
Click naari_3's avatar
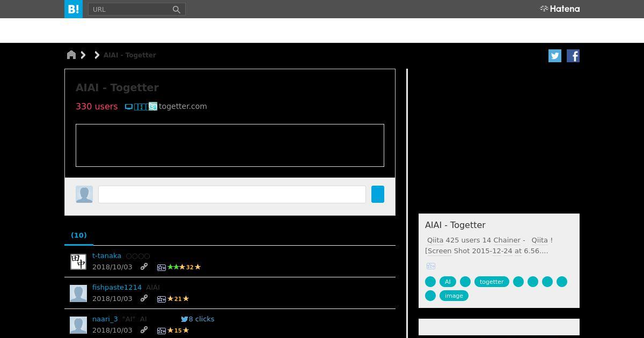point(78,325)
